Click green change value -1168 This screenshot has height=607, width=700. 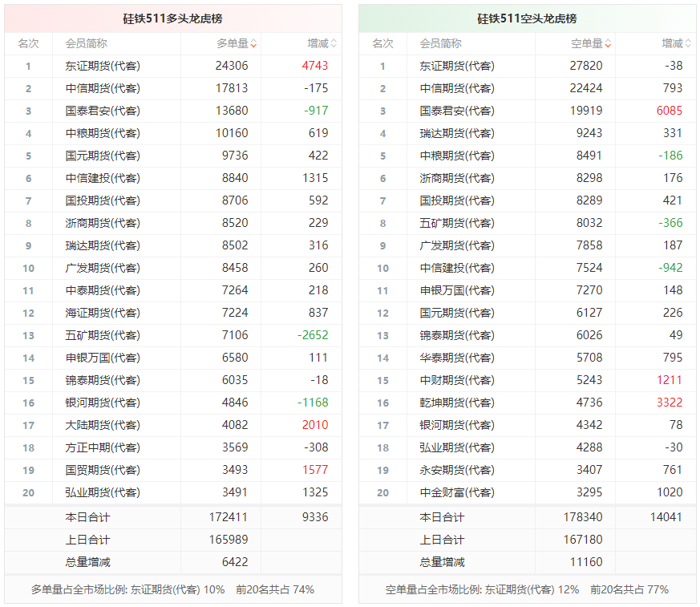click(x=313, y=403)
